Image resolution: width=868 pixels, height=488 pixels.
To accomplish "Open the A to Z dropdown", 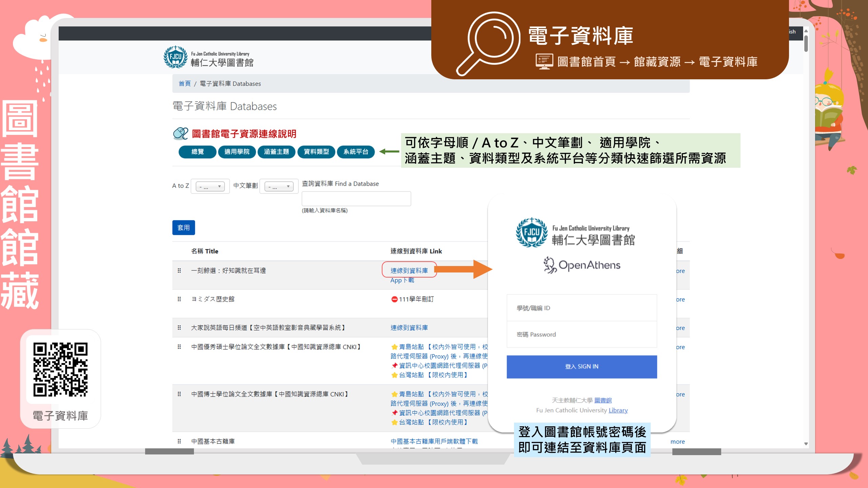I will tap(210, 186).
